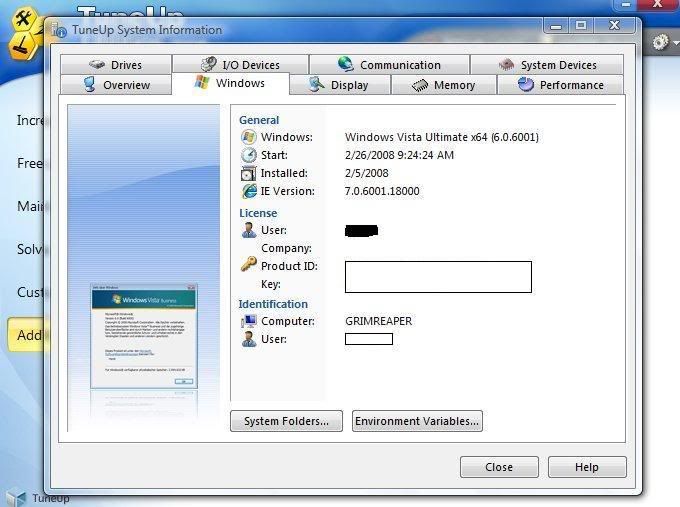Go to the Overview tab
Viewport: 680px width, 507px height.
click(x=116, y=85)
